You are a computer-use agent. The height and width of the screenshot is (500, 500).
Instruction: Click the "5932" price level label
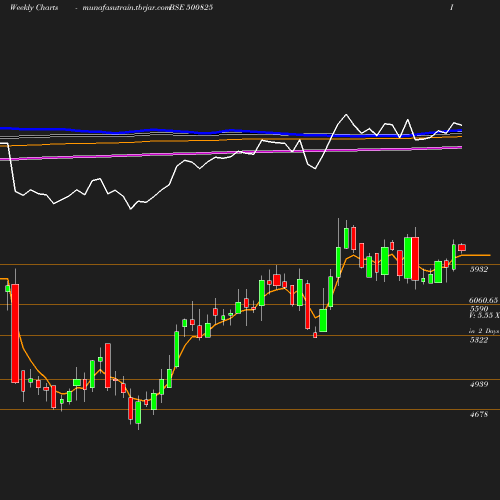479,269
